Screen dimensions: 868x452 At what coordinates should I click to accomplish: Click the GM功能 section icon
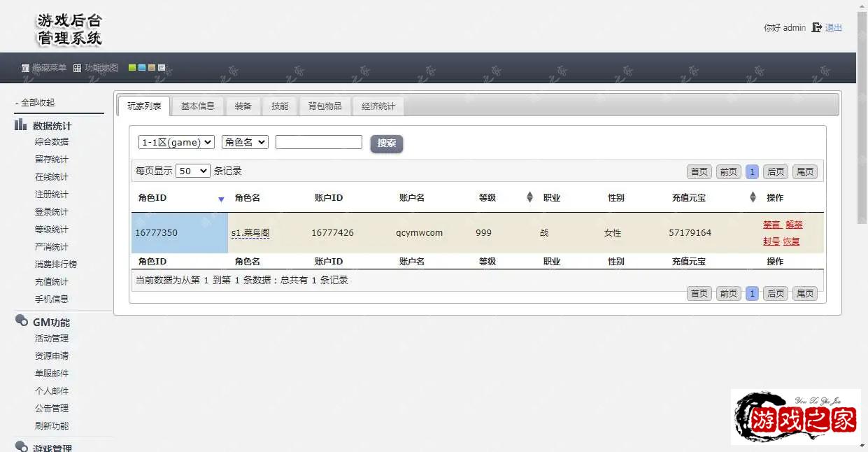pos(21,321)
